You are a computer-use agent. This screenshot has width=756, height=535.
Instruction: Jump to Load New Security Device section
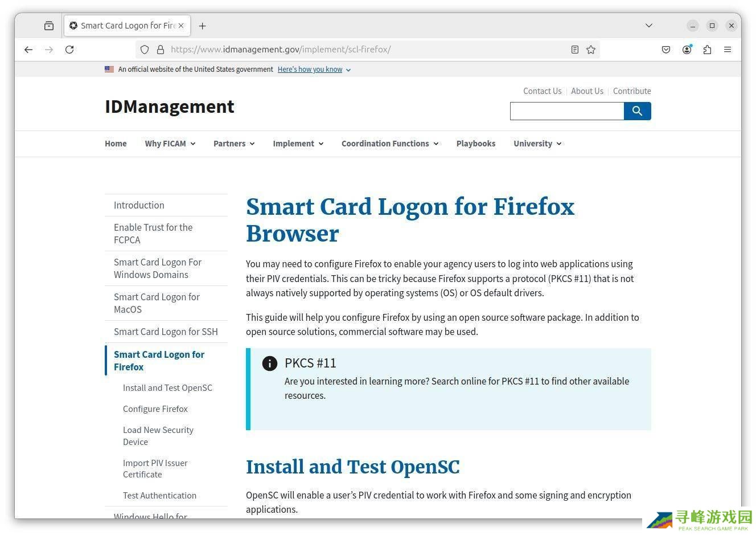158,436
